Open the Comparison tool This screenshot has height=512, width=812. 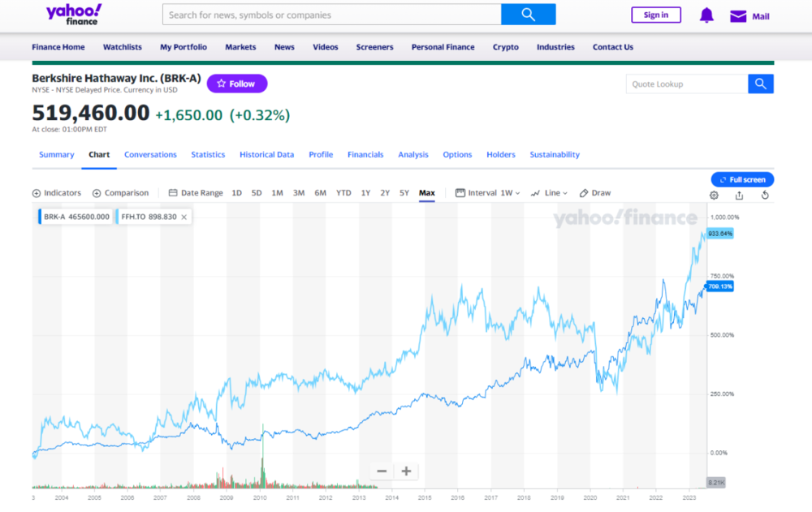121,192
